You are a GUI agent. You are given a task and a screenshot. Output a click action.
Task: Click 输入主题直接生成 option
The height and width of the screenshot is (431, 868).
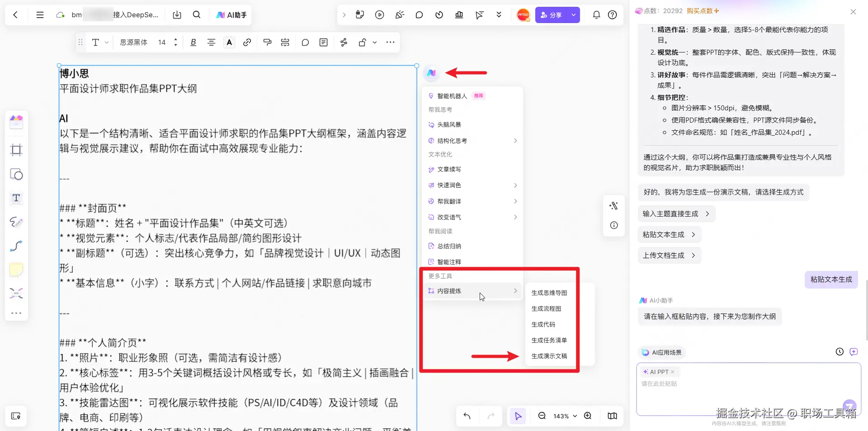pyautogui.click(x=676, y=214)
